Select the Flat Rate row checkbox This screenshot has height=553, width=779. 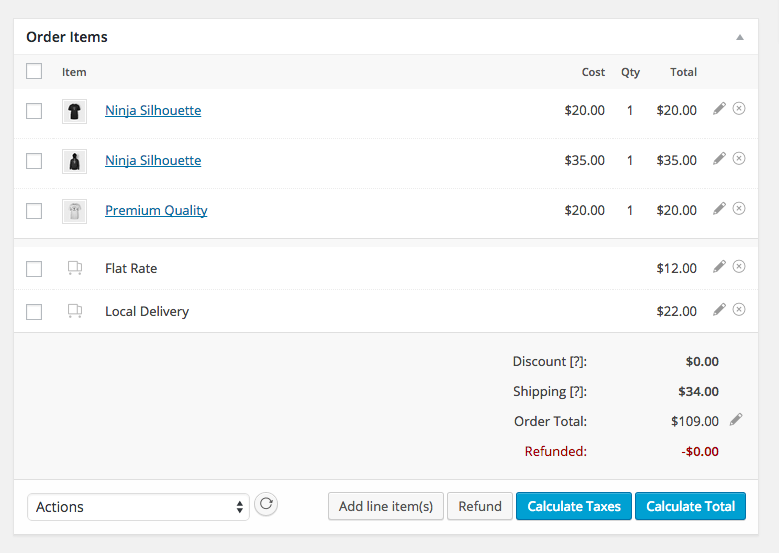(34, 269)
